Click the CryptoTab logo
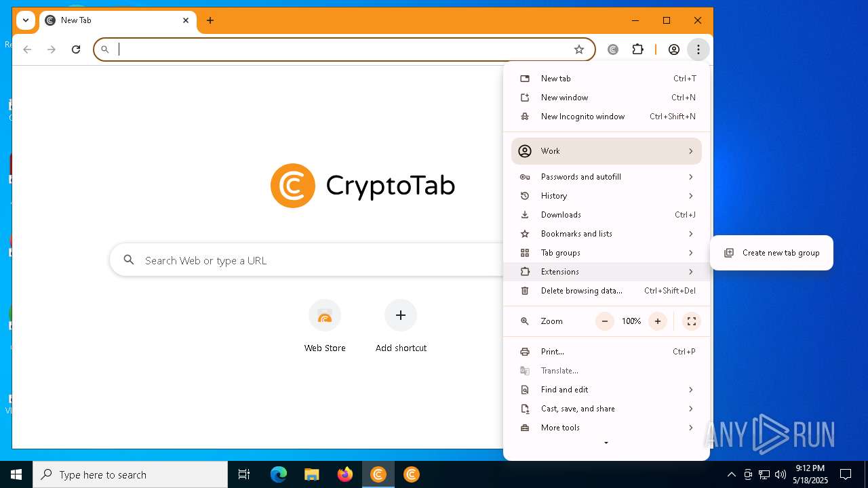 click(x=363, y=186)
